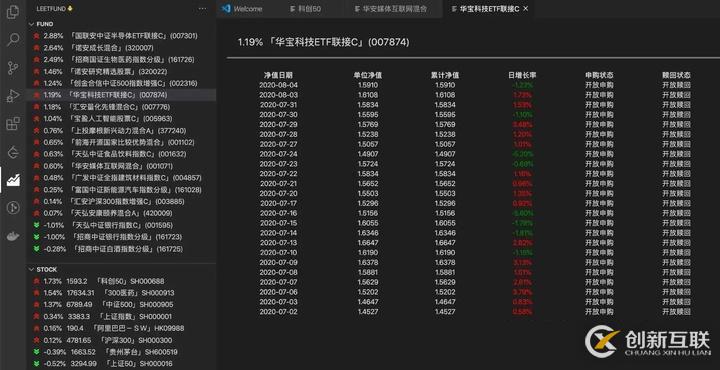Open fund 汇安沪深300指数增强C (003885)

122,202
